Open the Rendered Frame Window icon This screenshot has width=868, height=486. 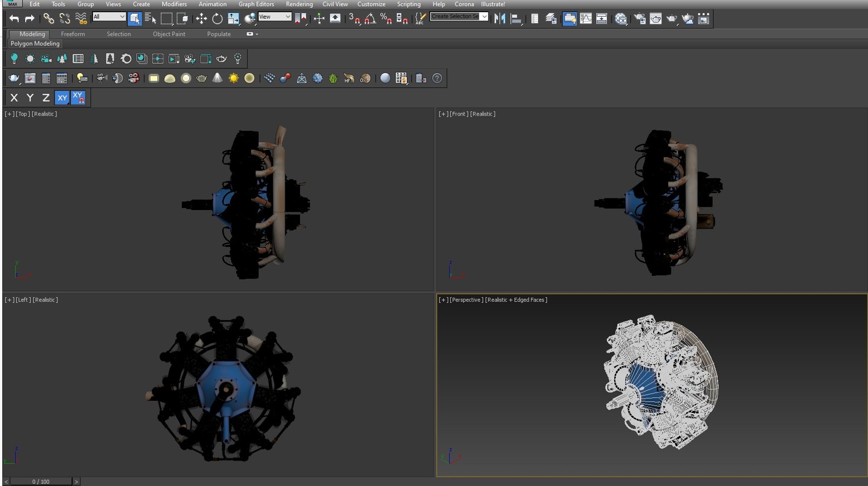point(656,19)
